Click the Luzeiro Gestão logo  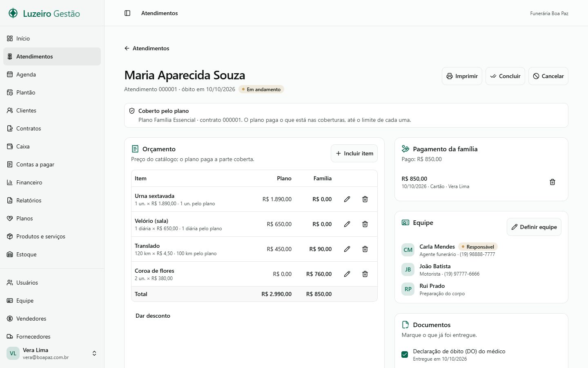click(44, 13)
